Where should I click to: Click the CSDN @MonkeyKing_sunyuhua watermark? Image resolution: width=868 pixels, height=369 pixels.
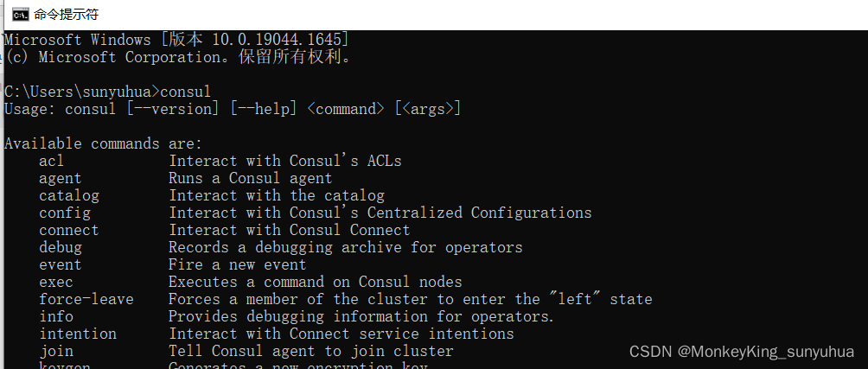[741, 352]
